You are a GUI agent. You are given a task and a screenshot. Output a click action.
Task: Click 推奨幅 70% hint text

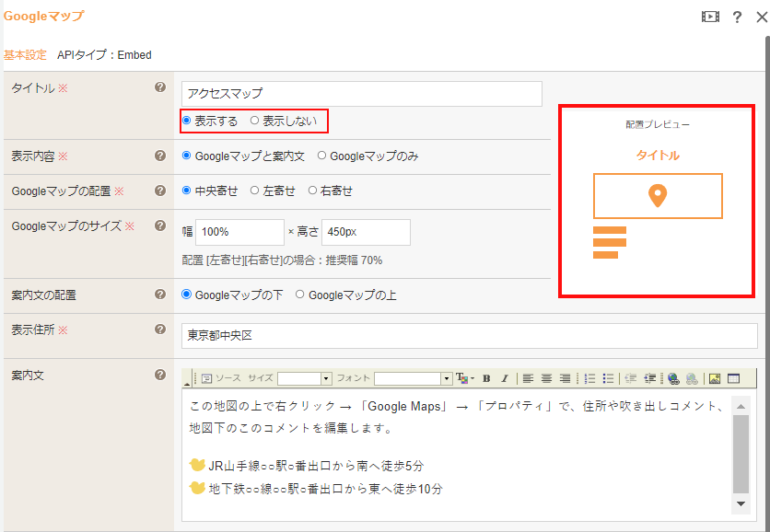click(354, 260)
